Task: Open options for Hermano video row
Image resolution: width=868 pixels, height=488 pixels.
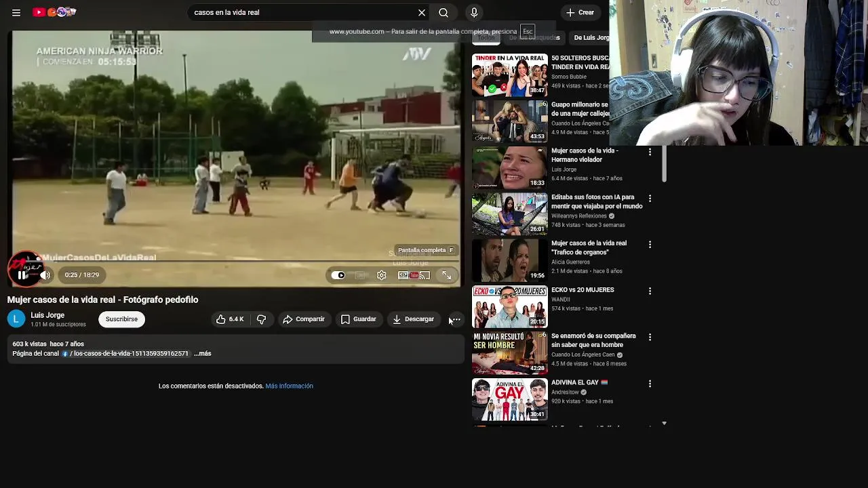Action: [650, 152]
